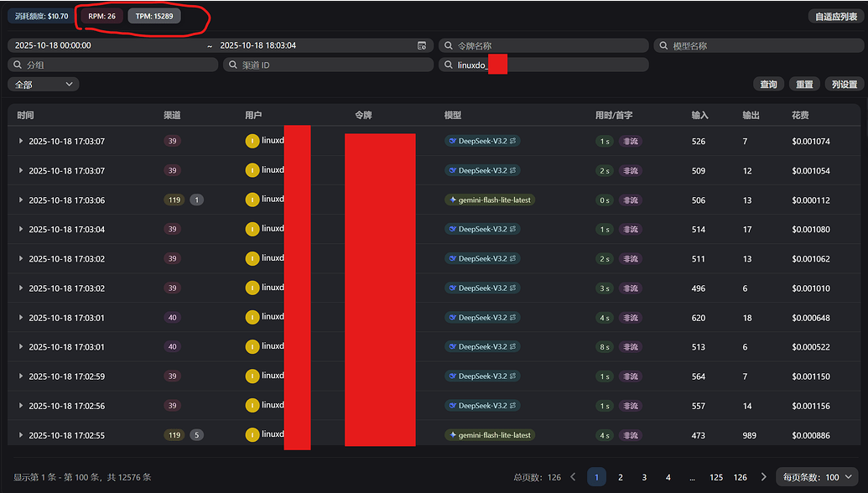Image resolution: width=868 pixels, height=493 pixels.
Task: Click the cost $0.000886 cell
Action: click(811, 435)
